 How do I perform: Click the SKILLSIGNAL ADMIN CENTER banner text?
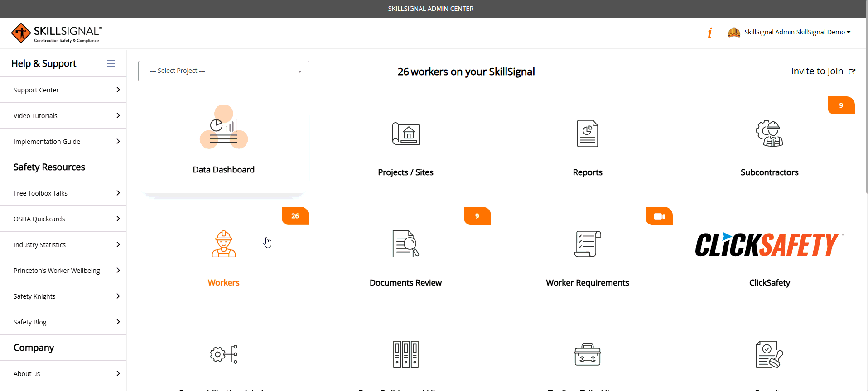point(430,9)
